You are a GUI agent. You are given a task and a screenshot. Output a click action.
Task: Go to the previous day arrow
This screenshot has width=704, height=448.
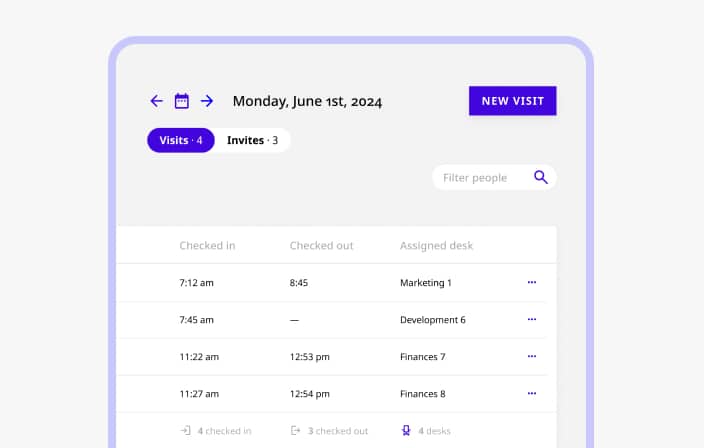click(x=156, y=101)
